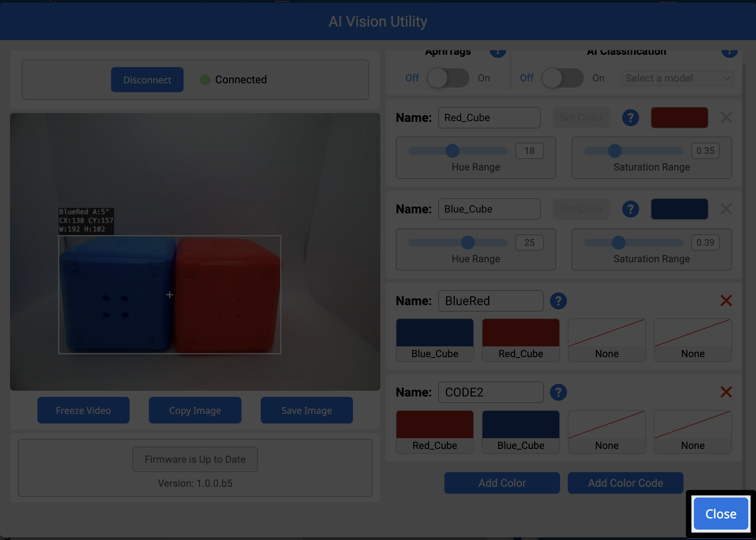Open help for the CODE2 color code
This screenshot has width=756, height=540.
click(559, 392)
